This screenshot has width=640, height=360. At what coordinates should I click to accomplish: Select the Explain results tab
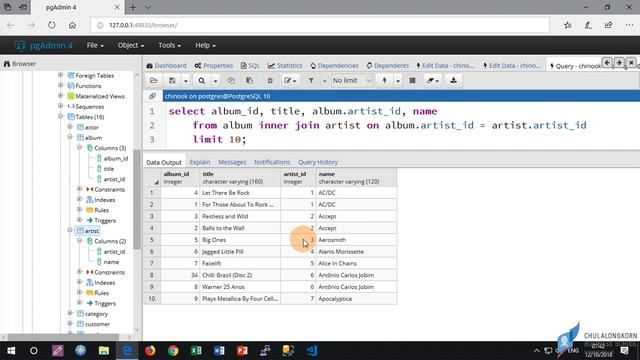(x=200, y=162)
